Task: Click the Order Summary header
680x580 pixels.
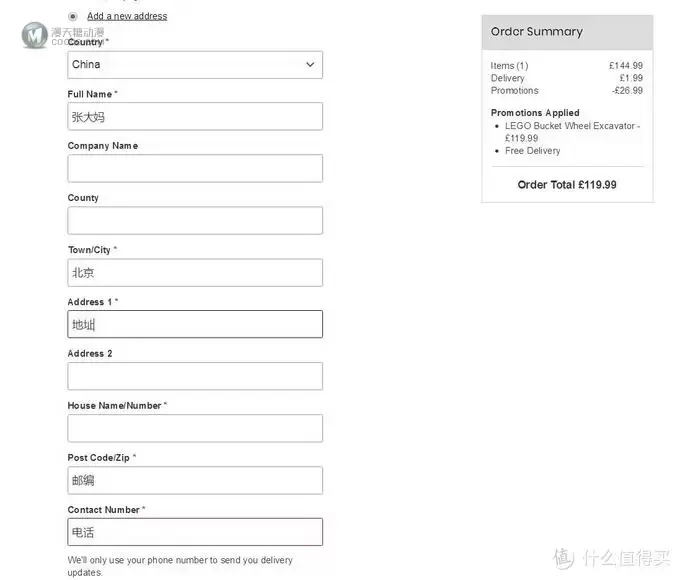Action: [567, 32]
